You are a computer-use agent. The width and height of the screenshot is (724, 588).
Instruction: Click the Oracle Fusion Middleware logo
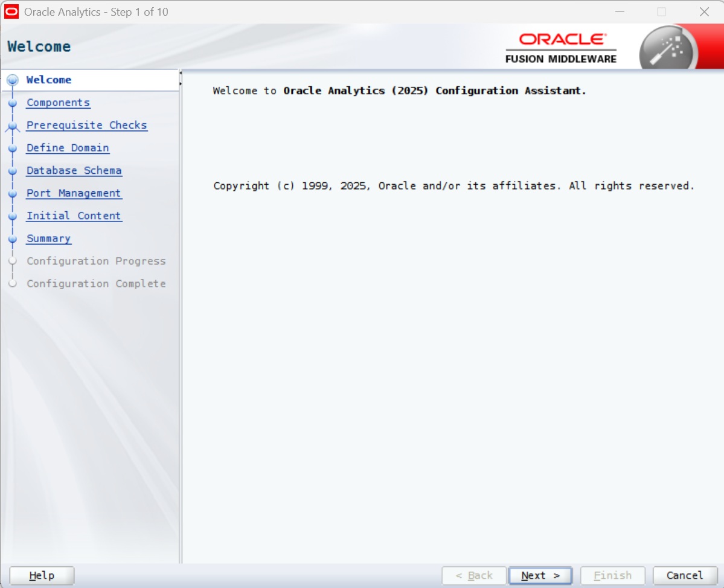click(x=561, y=48)
